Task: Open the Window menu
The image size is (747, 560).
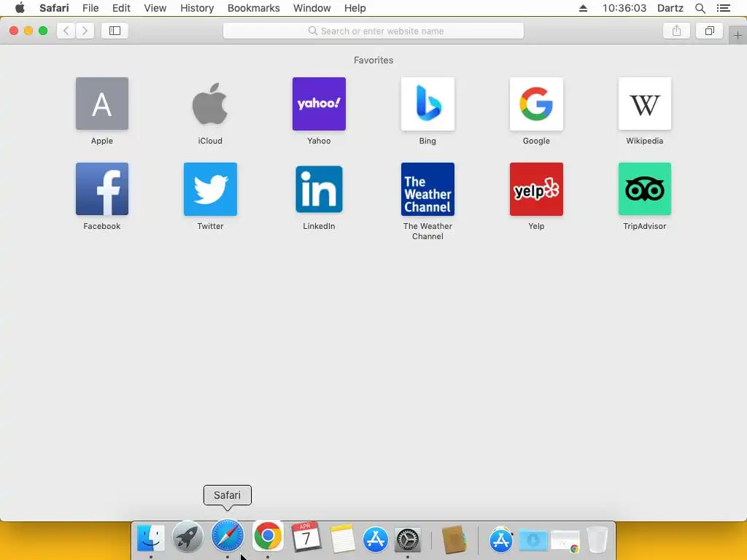Action: tap(312, 8)
